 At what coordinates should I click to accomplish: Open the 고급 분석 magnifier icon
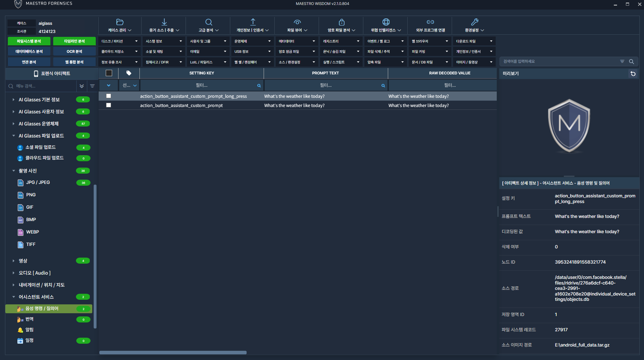click(209, 22)
